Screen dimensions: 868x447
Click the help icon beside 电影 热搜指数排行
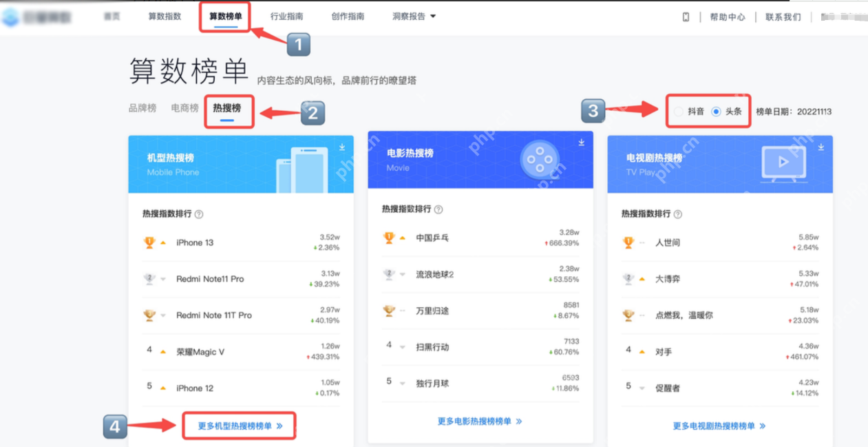438,209
